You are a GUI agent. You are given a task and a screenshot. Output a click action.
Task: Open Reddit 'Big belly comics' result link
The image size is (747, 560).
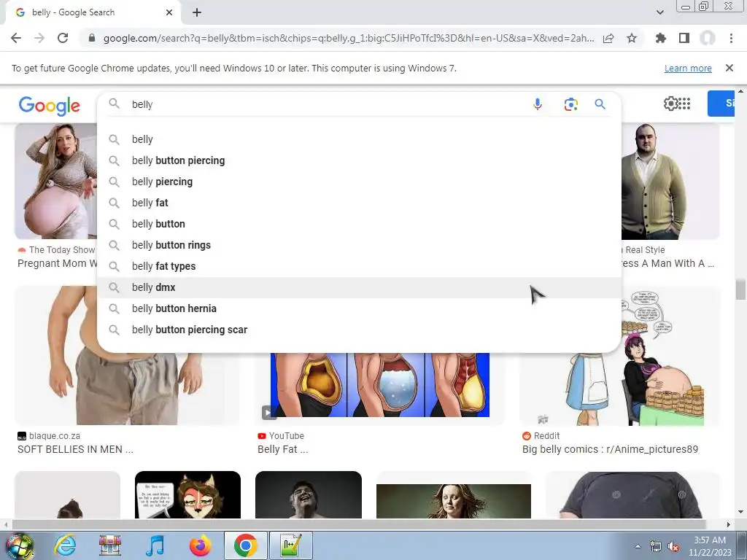click(x=610, y=449)
